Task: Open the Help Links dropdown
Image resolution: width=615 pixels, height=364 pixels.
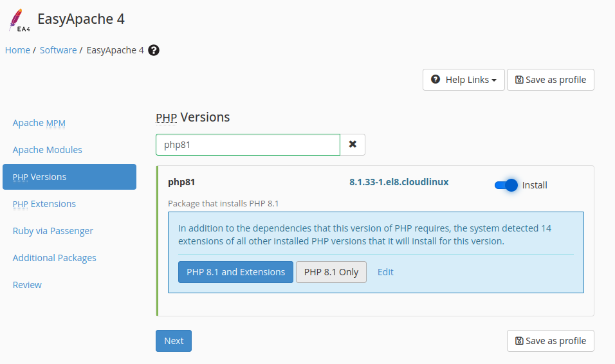Action: pos(463,80)
